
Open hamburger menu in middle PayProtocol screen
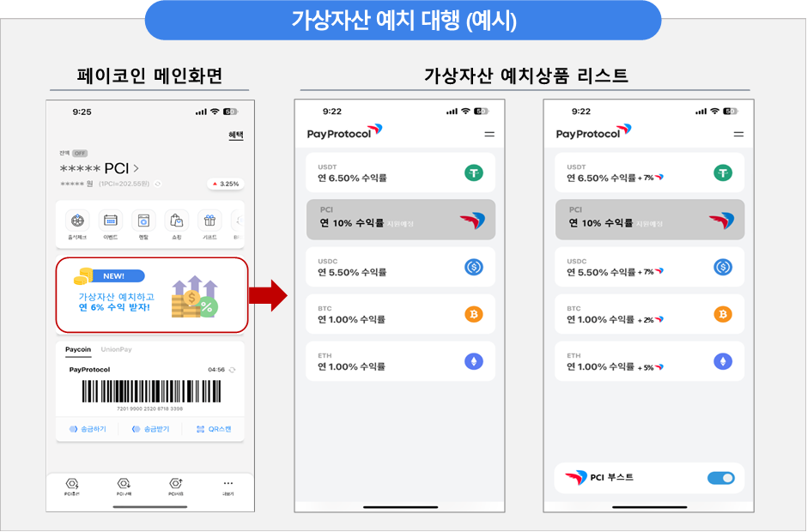click(x=489, y=134)
